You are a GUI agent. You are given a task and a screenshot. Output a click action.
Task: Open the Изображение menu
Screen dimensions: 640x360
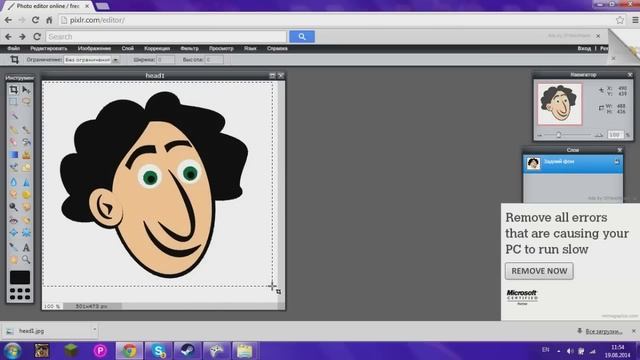(x=94, y=49)
